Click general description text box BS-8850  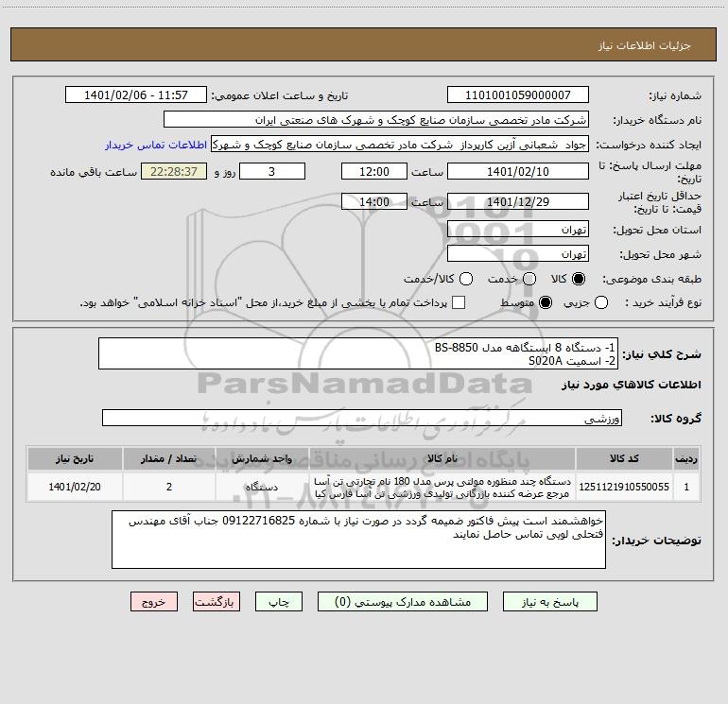tap(358, 354)
